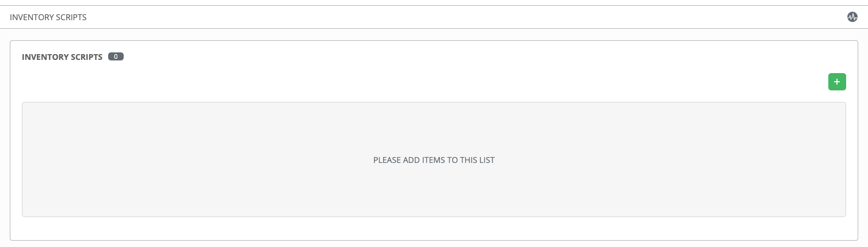
Task: Click the PLEASE ADD ITEMS TO THIS LIST message
Action: pos(434,160)
